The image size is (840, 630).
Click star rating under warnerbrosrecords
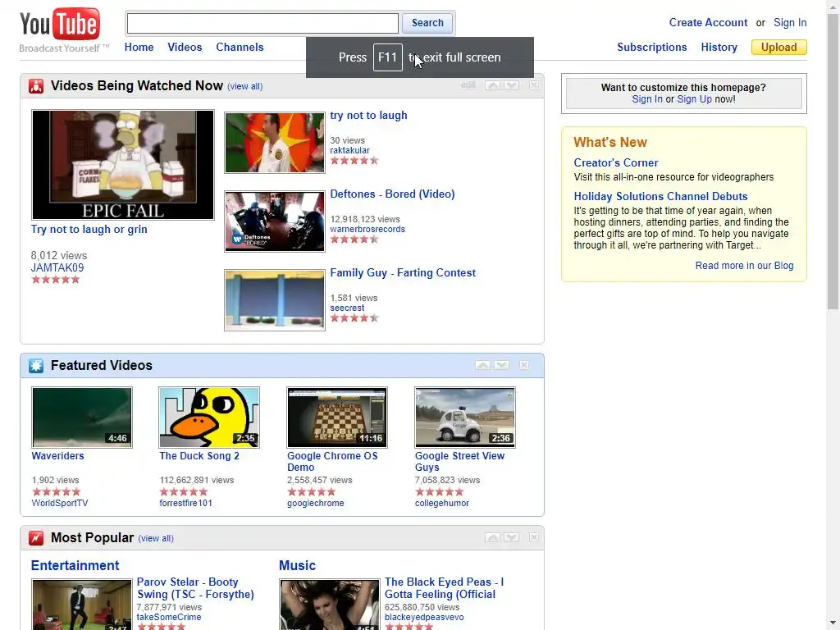[x=354, y=239]
